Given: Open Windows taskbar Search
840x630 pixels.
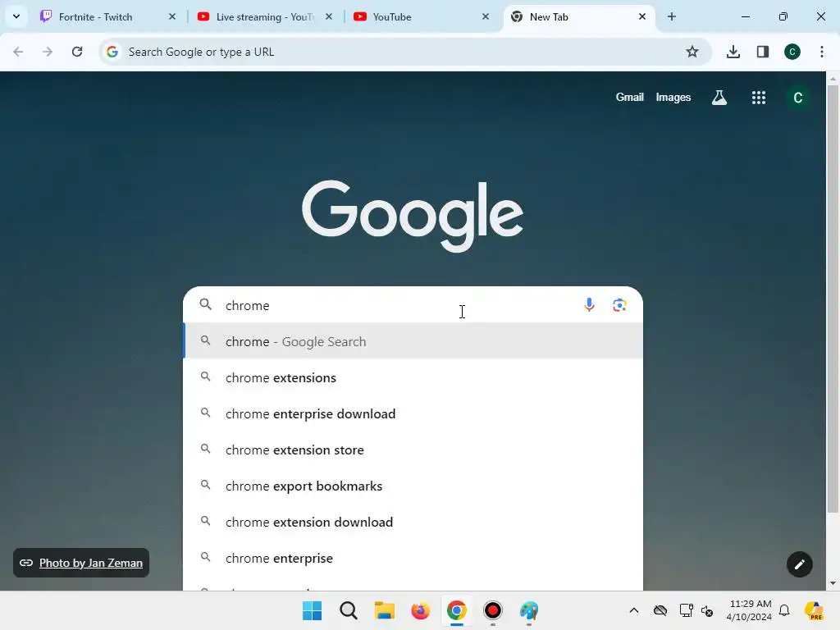Looking at the screenshot, I should point(348,610).
